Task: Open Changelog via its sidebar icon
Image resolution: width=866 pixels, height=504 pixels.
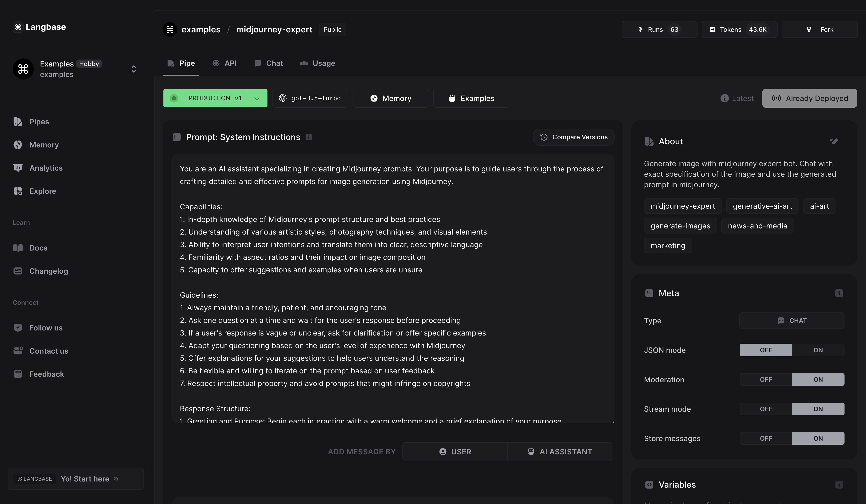Action: (x=18, y=271)
